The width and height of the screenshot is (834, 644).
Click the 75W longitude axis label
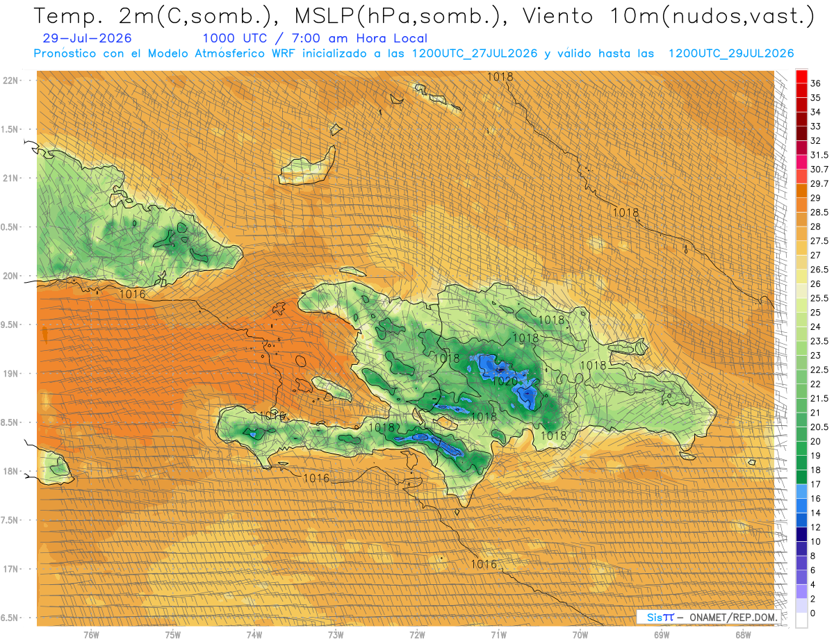tap(172, 635)
